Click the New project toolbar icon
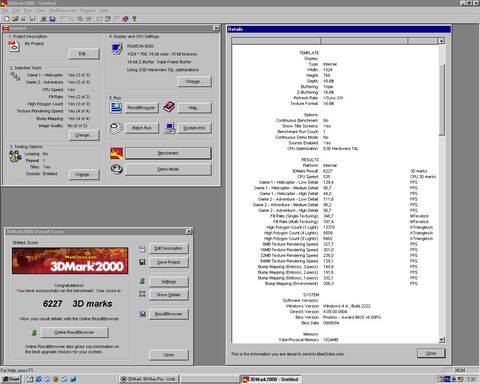Viewport: 480px width, 384px height. 6,19
